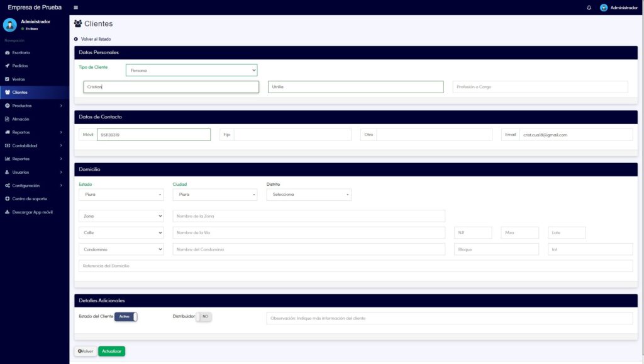Click the Administrador name in top bar
Screen dimensions: 644x364
(x=624, y=8)
